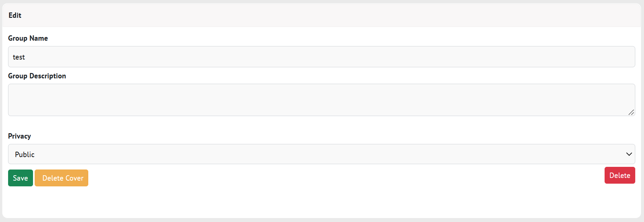Select the "Public" value in Privacy combo box
This screenshot has height=222, width=644.
click(25, 155)
